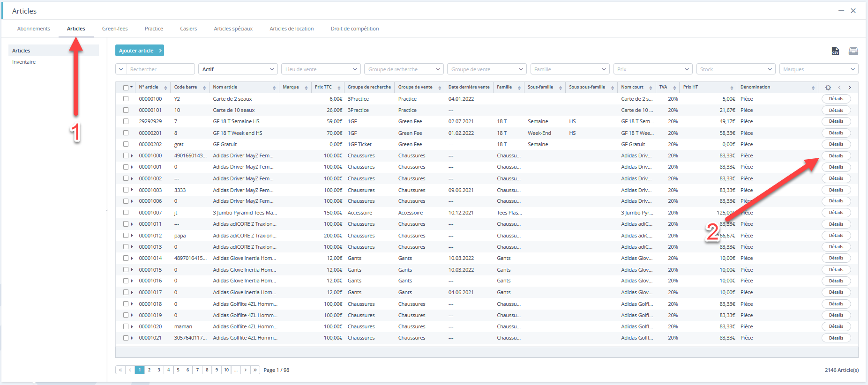The width and height of the screenshot is (868, 385).
Task: Open the search options arrow beside Rechercher
Action: pyautogui.click(x=121, y=69)
